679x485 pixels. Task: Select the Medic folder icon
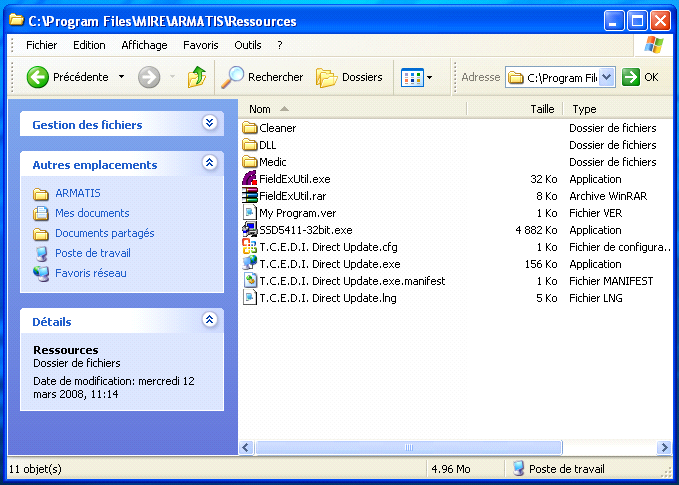click(x=250, y=162)
